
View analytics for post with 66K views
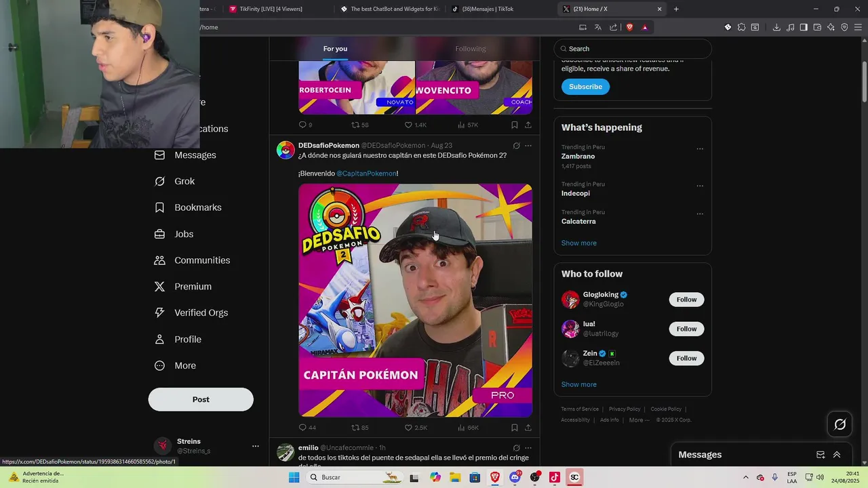(x=469, y=428)
